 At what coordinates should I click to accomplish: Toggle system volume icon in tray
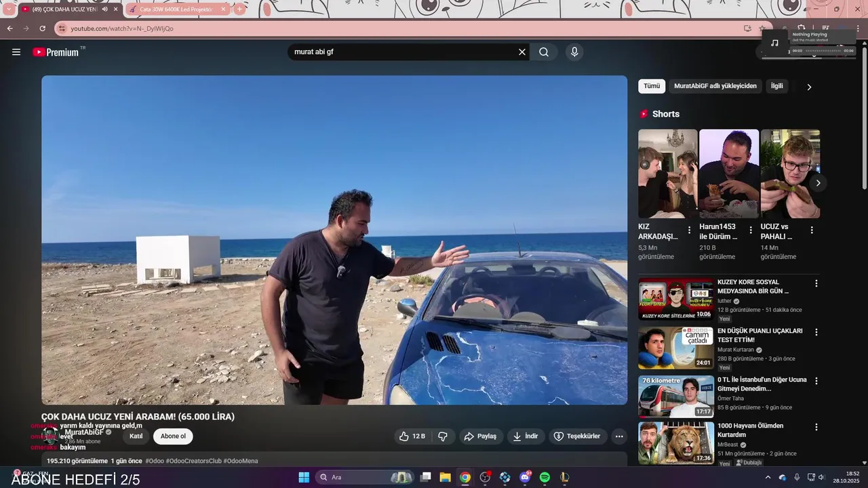click(821, 477)
